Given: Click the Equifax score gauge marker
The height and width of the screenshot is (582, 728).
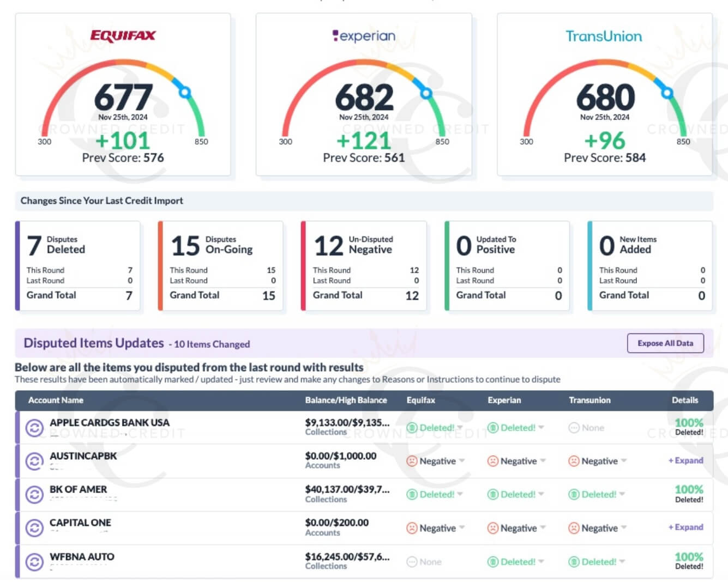Looking at the screenshot, I should coord(185,92).
